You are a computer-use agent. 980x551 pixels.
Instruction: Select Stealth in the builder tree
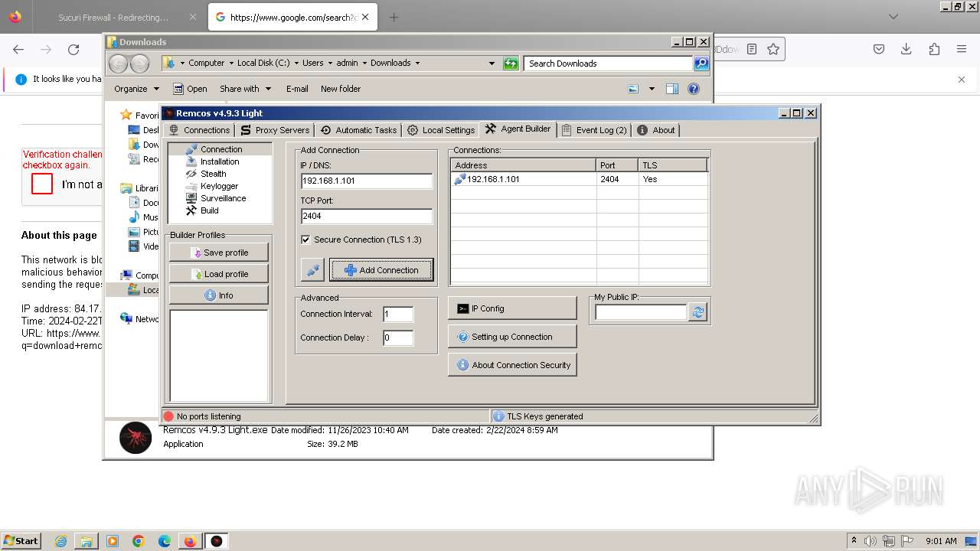(x=213, y=174)
